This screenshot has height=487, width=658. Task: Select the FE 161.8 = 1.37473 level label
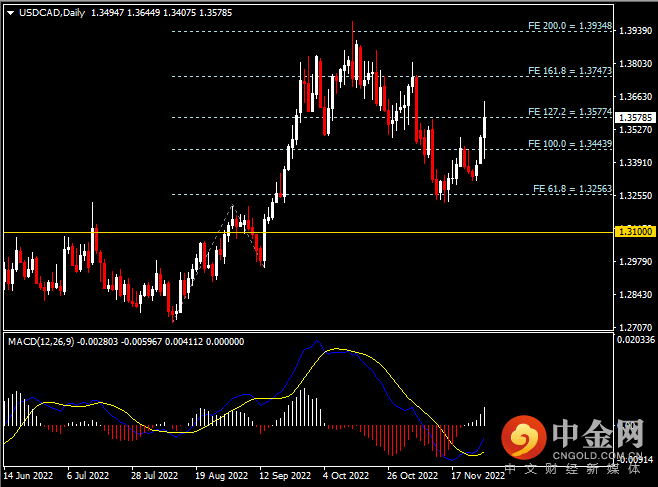pyautogui.click(x=569, y=71)
